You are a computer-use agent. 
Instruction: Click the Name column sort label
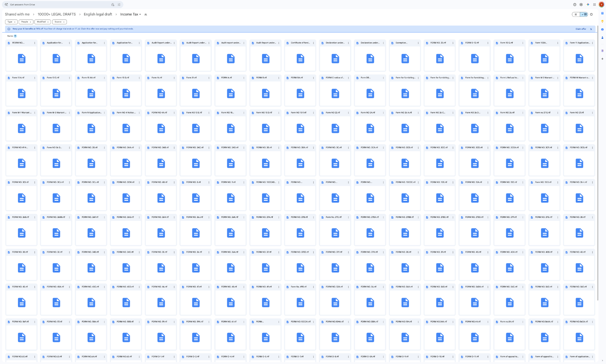(10, 36)
